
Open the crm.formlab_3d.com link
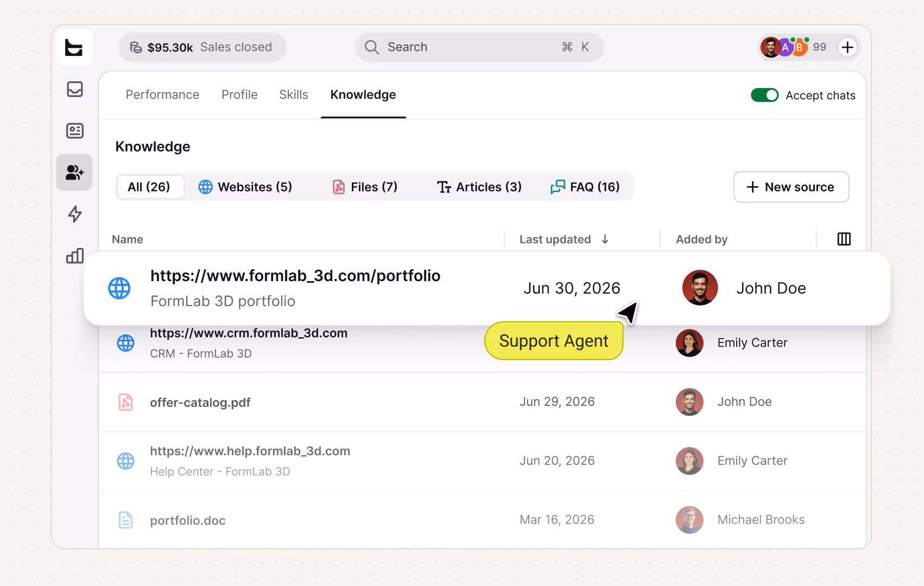point(249,333)
